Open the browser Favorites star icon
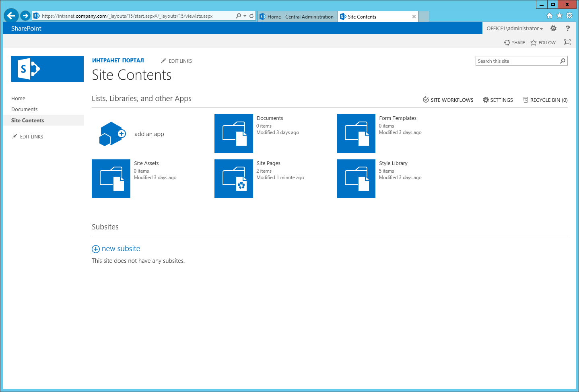Screen dimensions: 579x392 (x=559, y=16)
